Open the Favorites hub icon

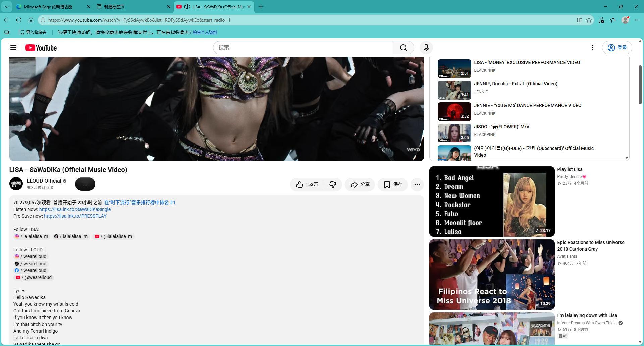(613, 20)
